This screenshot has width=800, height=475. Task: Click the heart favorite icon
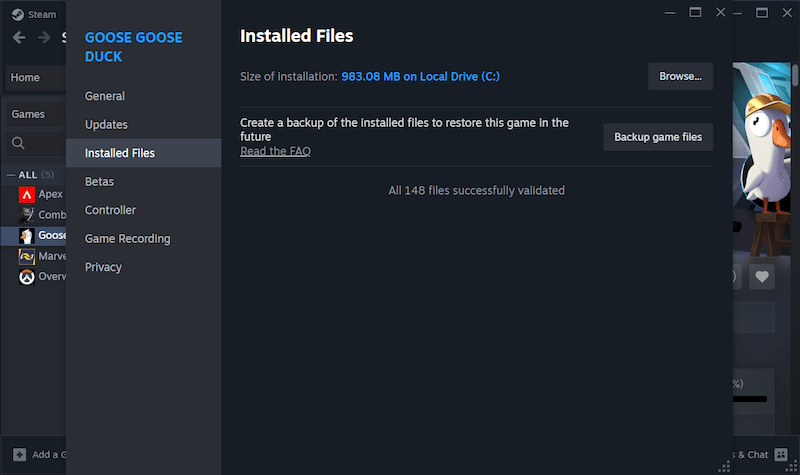point(762,277)
